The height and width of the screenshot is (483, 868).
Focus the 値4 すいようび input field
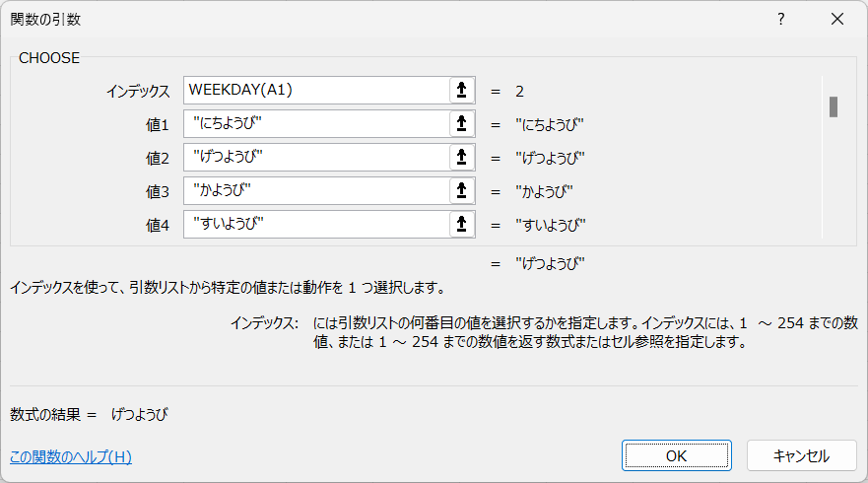(x=316, y=225)
